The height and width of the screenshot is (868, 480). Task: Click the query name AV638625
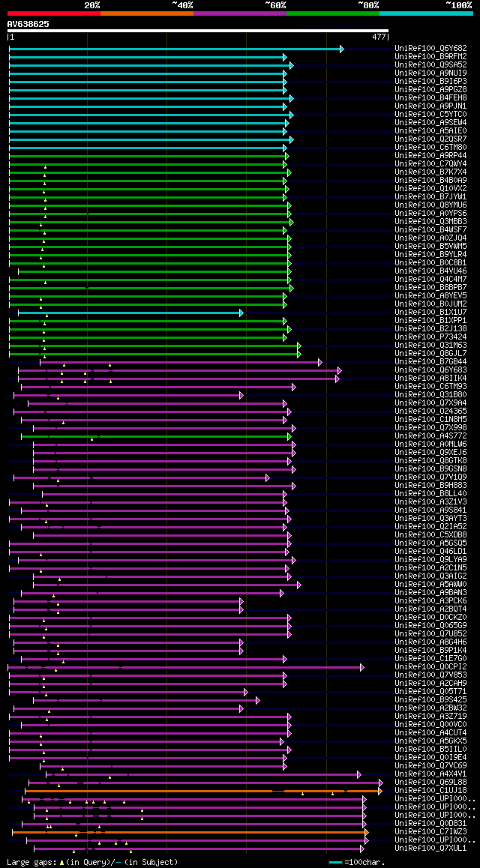(28, 24)
